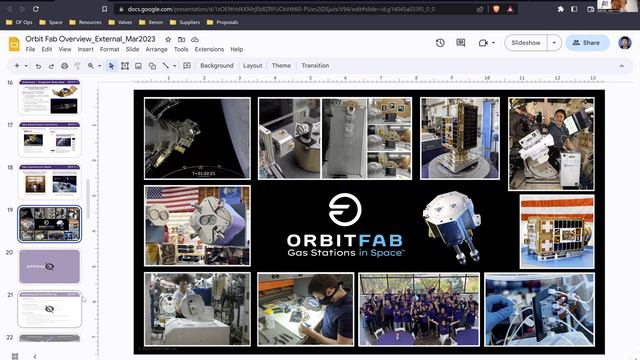Click the Move to folder icon
The height and width of the screenshot is (360, 640).
(x=182, y=40)
